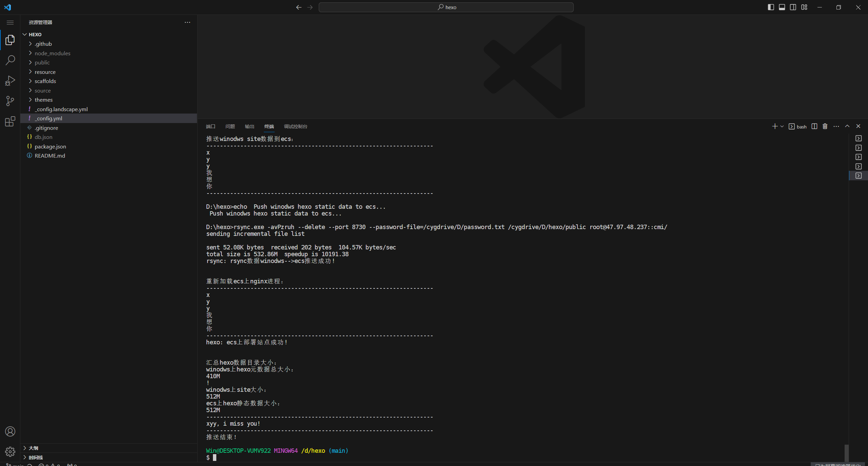This screenshot has height=466, width=868.
Task: Open the db.json file
Action: (108, 137)
